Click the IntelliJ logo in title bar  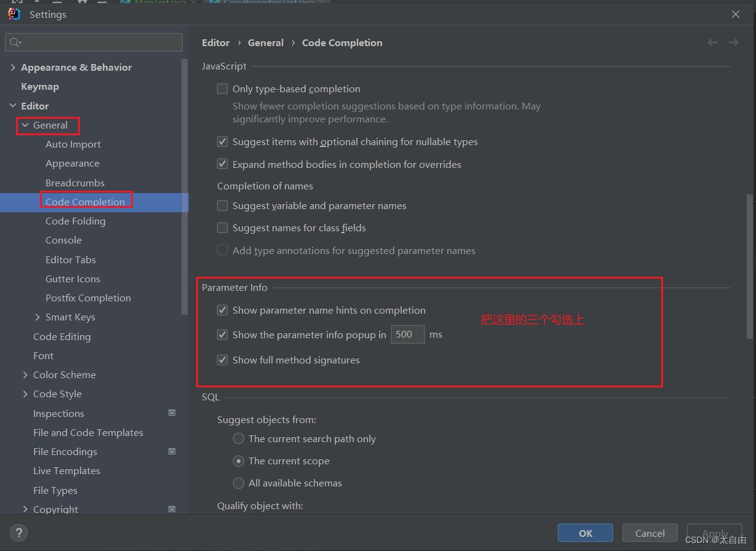click(14, 14)
